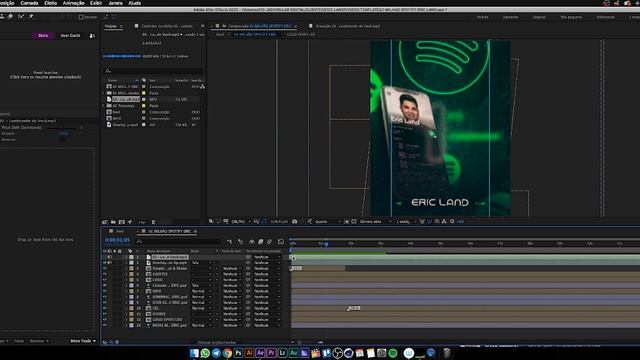
Task: Click the purple Store button
Action: (x=43, y=36)
